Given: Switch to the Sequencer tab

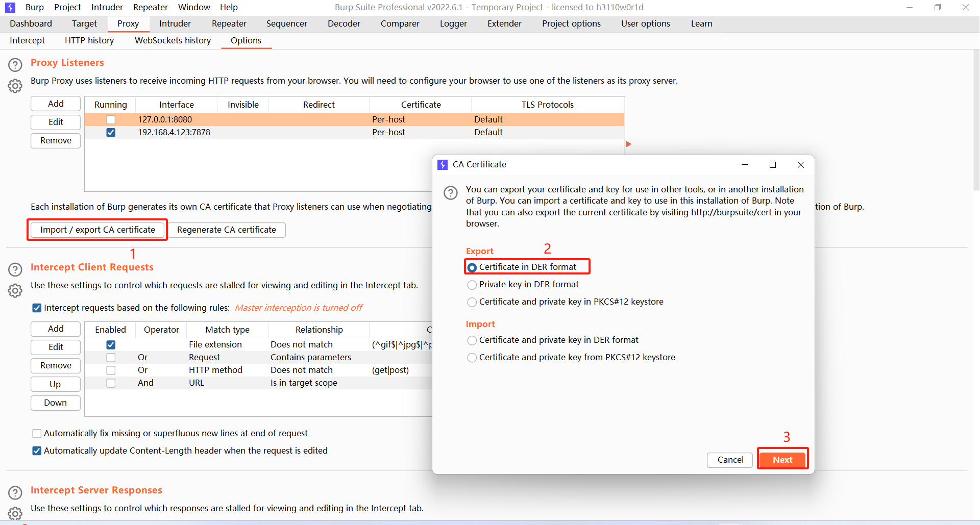Looking at the screenshot, I should [x=286, y=23].
